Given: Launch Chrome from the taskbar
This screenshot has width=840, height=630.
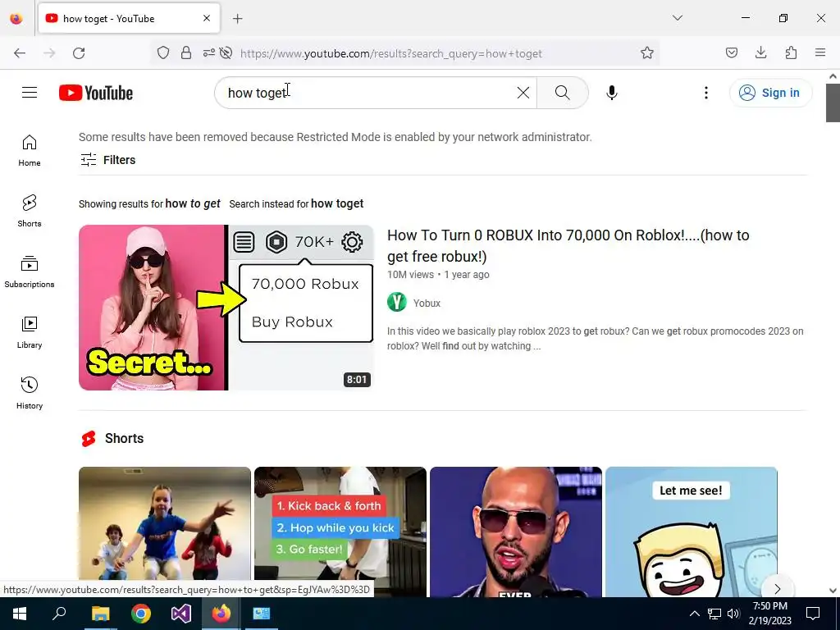Looking at the screenshot, I should click(x=141, y=614).
